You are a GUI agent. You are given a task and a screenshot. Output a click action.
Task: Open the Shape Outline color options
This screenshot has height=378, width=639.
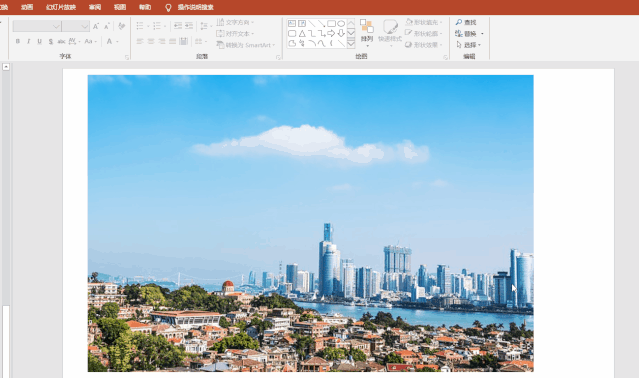[424, 33]
